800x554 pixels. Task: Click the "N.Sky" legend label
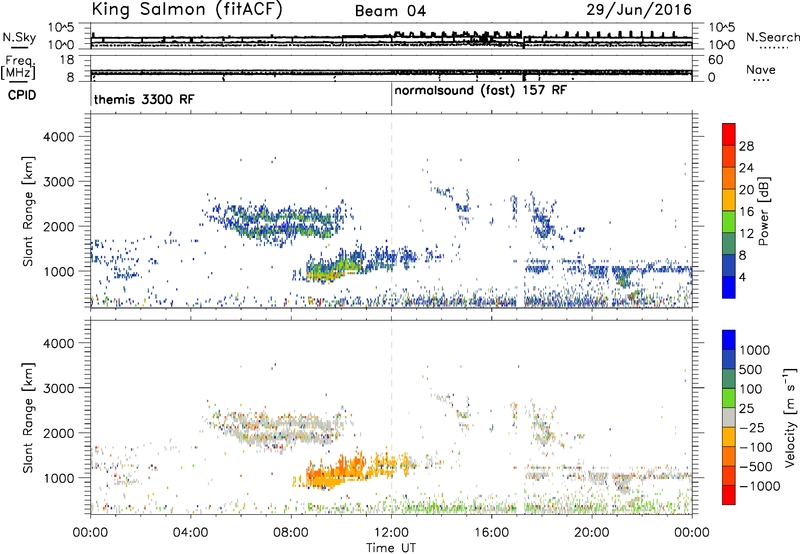pos(19,37)
